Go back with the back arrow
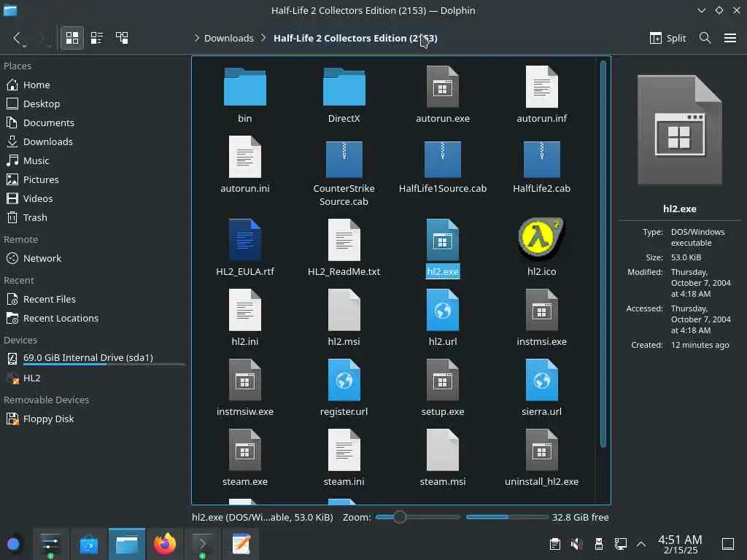The image size is (747, 560). pos(18,38)
